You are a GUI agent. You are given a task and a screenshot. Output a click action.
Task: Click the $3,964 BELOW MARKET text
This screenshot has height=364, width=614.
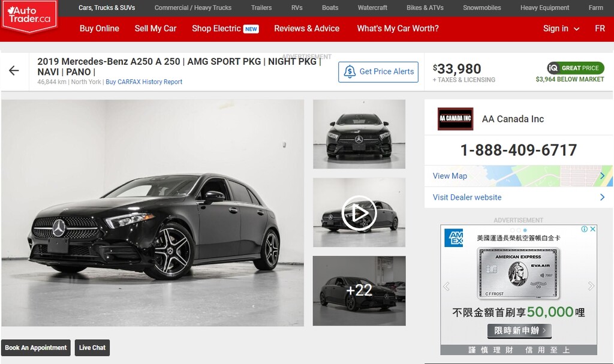tap(570, 79)
